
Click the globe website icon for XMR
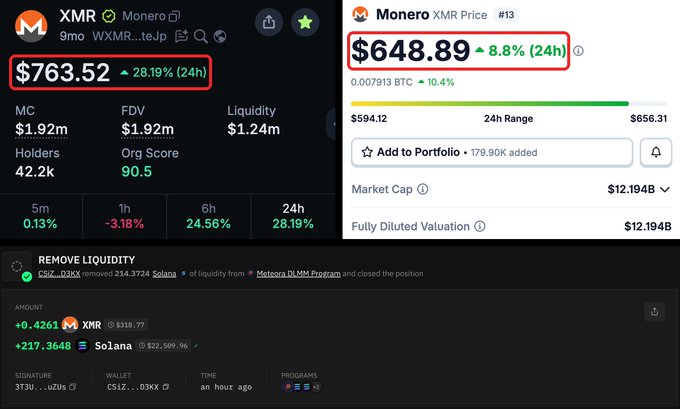pyautogui.click(x=220, y=36)
